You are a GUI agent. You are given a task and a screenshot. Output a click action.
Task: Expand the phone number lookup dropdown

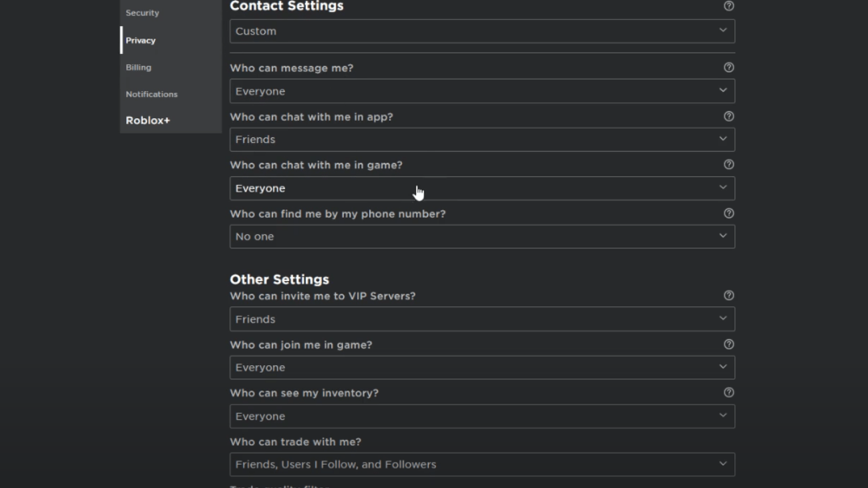click(482, 236)
